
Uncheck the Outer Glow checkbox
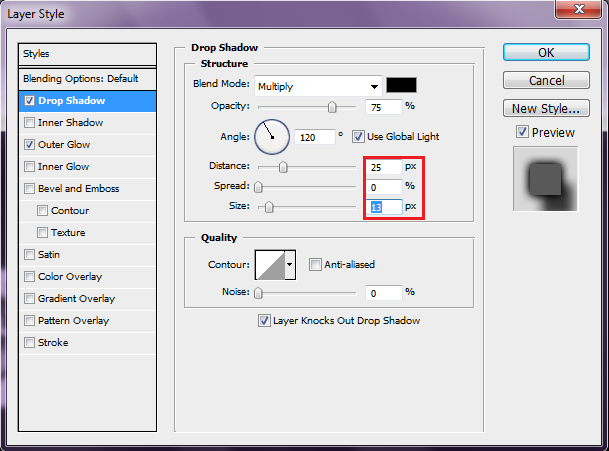(x=29, y=145)
